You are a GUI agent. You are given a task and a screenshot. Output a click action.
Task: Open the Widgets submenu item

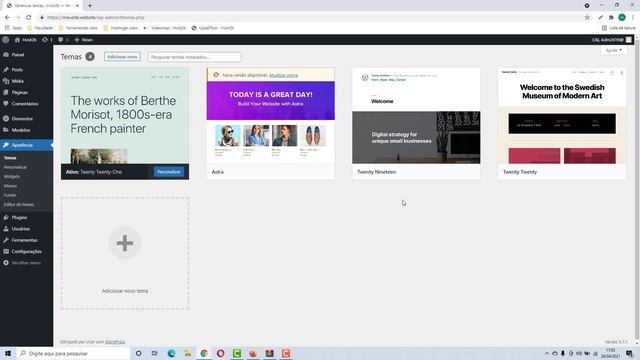coord(11,177)
